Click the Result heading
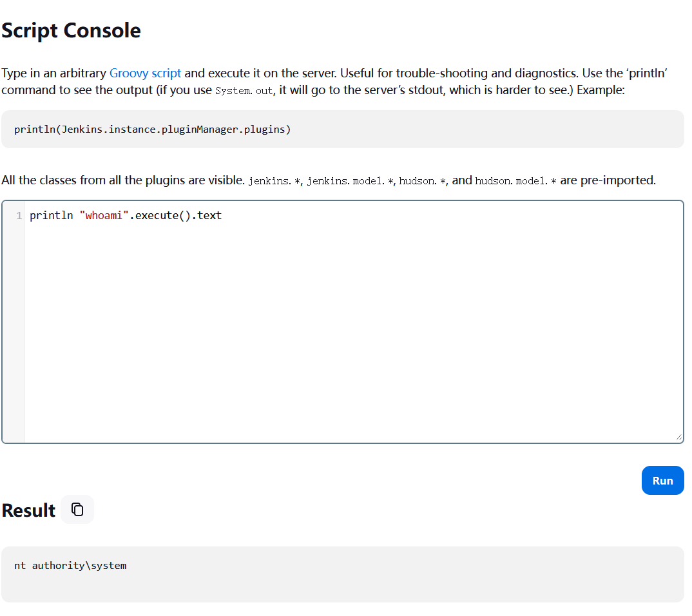692x616 pixels. coord(28,510)
